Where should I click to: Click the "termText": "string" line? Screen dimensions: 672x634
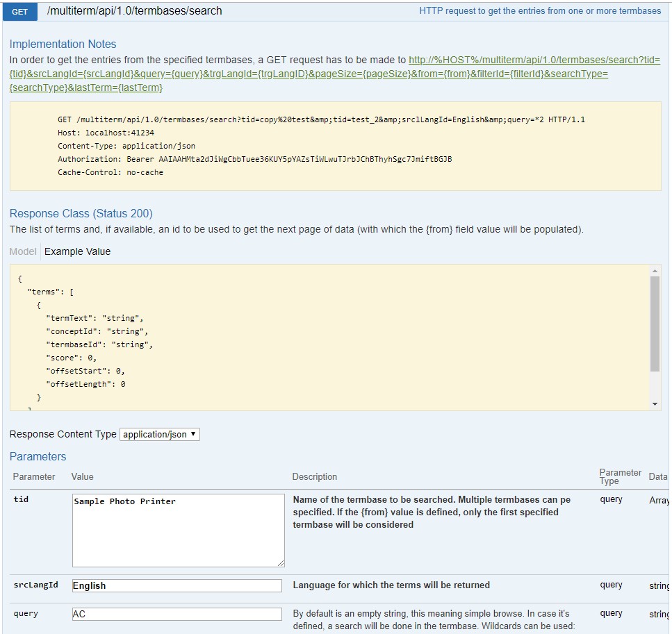(95, 318)
